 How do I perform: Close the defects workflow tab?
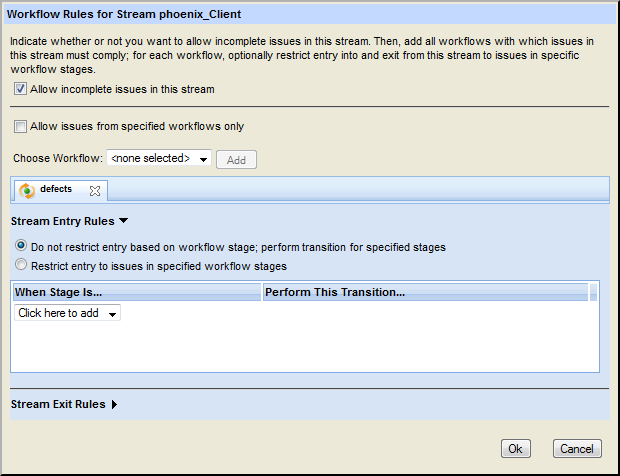tap(94, 190)
